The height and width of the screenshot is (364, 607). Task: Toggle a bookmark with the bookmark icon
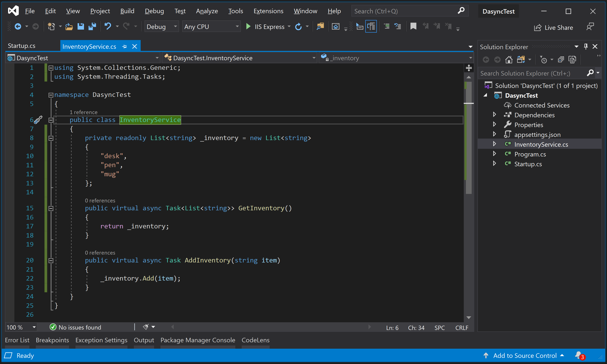(413, 26)
